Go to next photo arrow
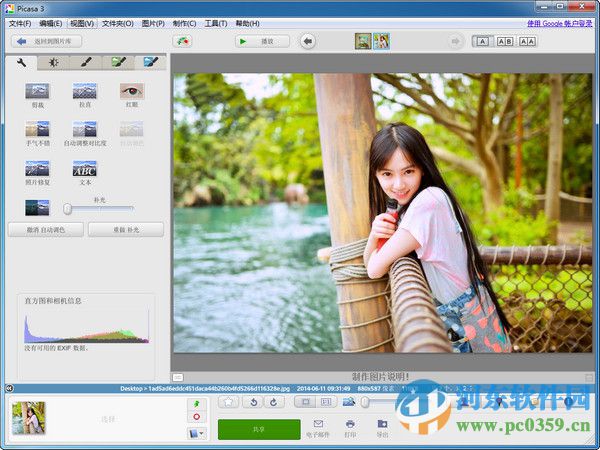 coord(455,41)
